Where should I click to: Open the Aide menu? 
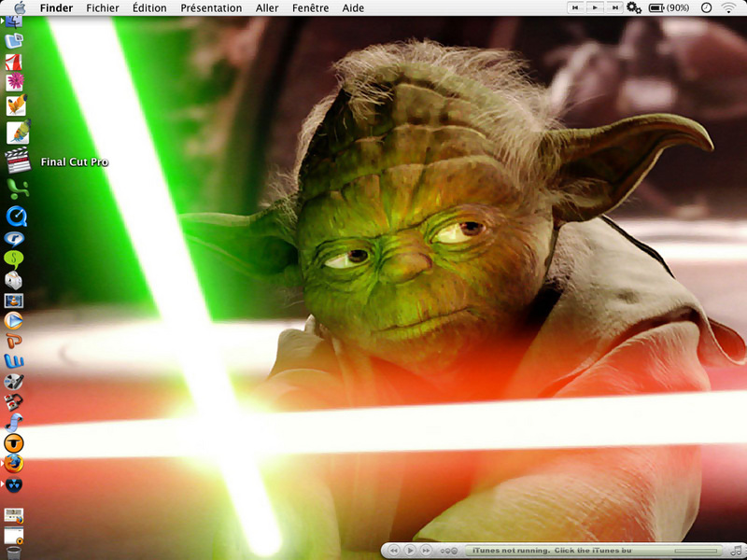(353, 8)
